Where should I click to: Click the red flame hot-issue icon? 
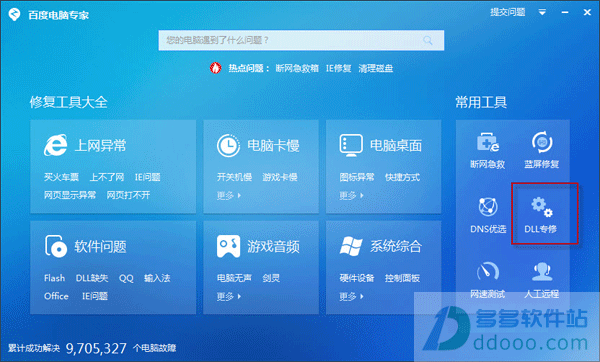click(x=215, y=68)
